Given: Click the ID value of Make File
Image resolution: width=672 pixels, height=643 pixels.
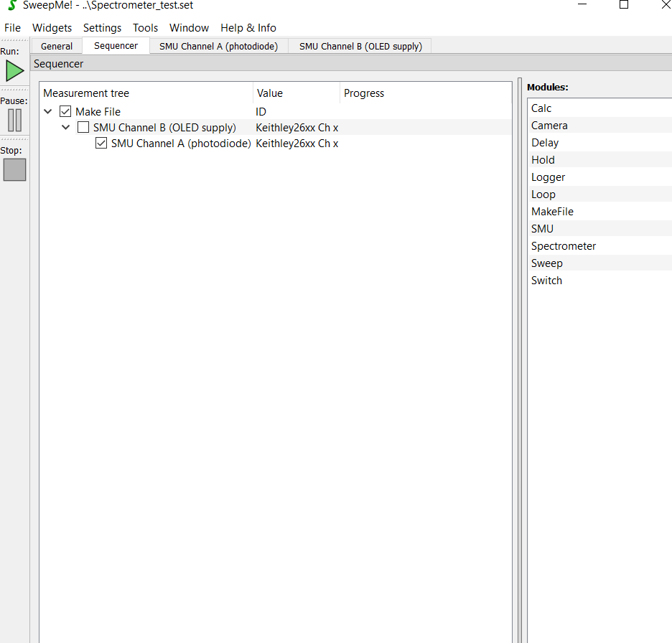Looking at the screenshot, I should (261, 112).
